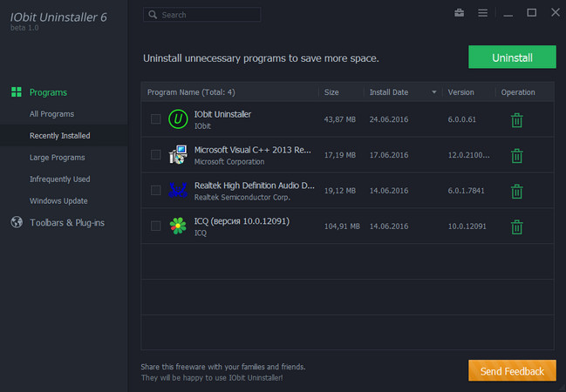This screenshot has width=566, height=392.
Task: Click the search magnifier icon
Action: 153,15
